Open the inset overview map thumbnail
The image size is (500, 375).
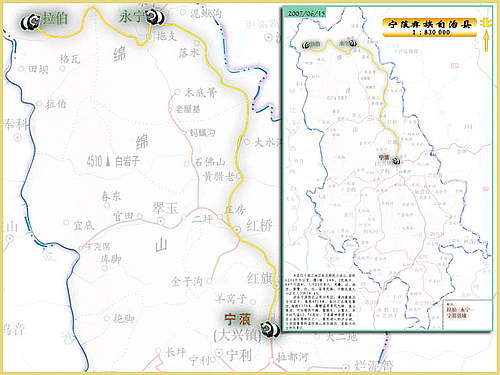(387, 168)
